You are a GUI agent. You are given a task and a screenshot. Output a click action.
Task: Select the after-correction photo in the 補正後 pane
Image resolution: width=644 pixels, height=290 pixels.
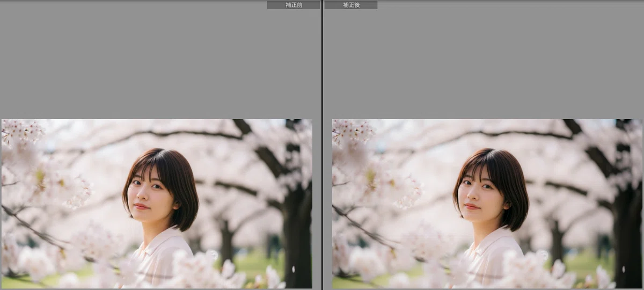coord(487,204)
